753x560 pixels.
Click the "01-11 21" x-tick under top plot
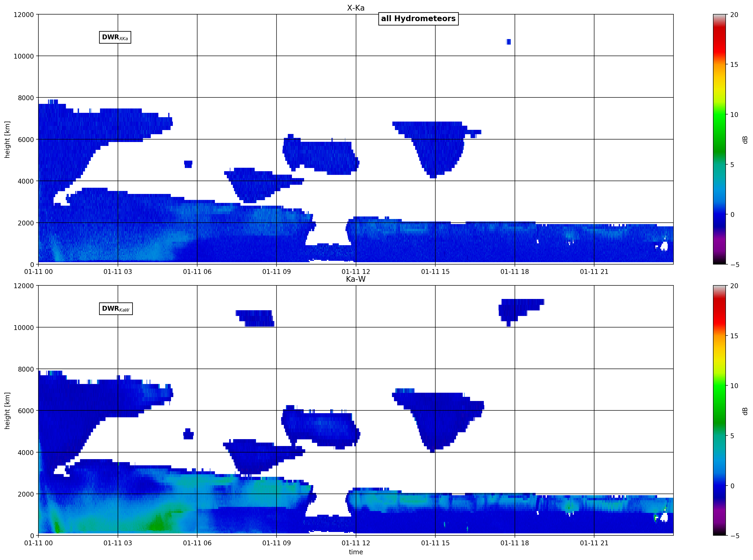[594, 272]
